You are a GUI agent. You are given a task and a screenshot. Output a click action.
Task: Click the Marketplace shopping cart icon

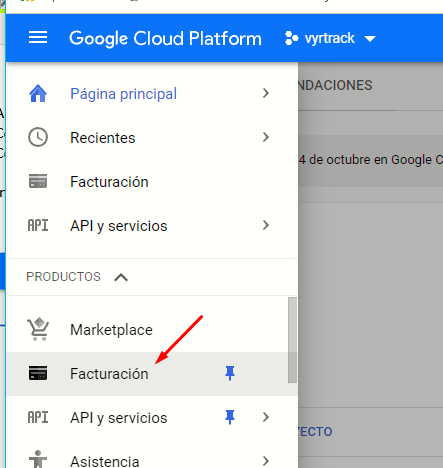coord(38,329)
